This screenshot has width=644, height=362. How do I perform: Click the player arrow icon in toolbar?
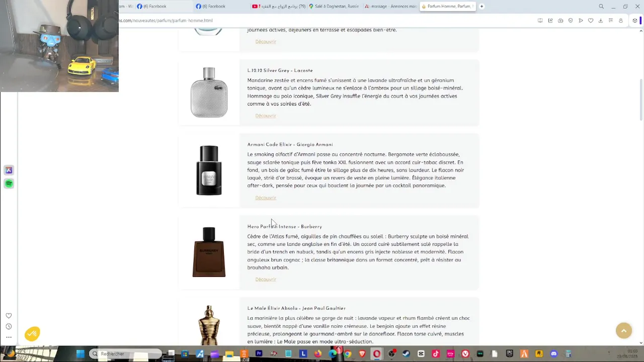[x=581, y=21]
